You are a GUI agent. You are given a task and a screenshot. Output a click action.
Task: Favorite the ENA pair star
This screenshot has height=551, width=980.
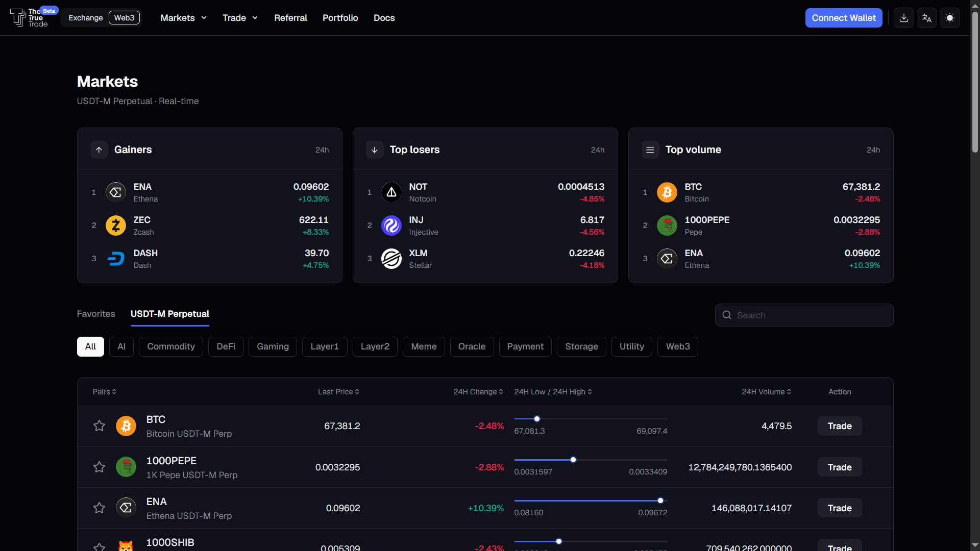point(99,508)
